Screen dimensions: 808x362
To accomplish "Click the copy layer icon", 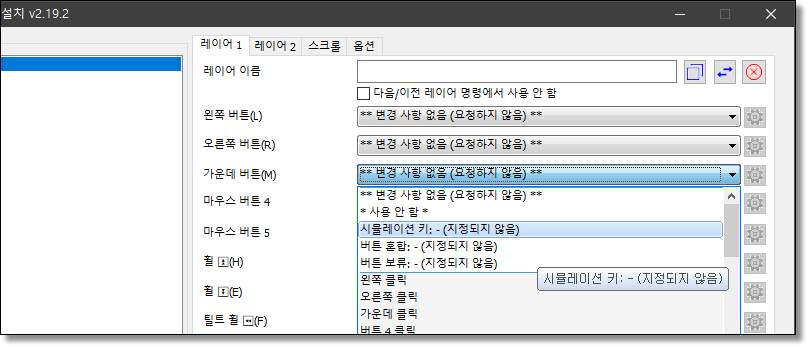I will [x=695, y=72].
